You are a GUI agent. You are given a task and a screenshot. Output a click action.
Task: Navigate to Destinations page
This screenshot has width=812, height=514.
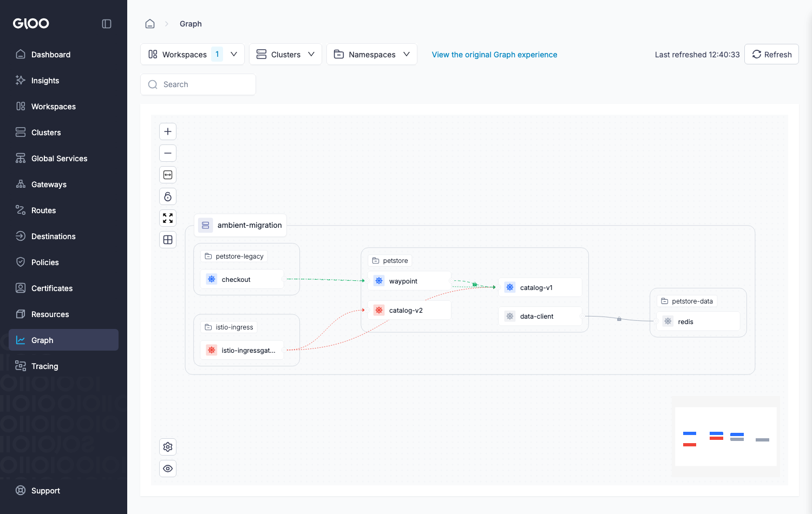pos(63,236)
